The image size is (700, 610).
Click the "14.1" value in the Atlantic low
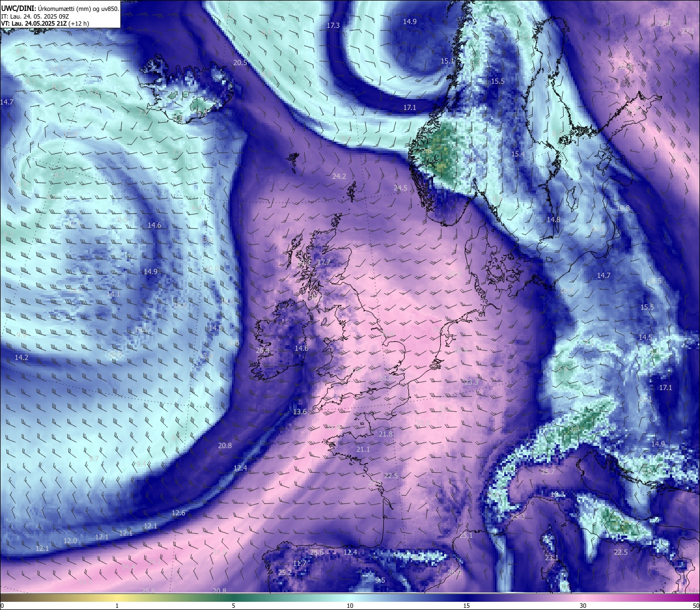pos(113,294)
